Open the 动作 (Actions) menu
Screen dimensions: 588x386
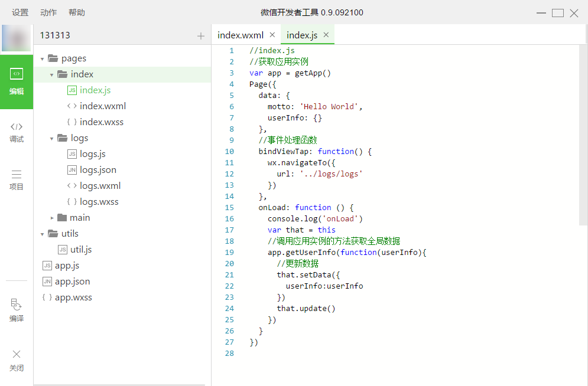pyautogui.click(x=48, y=12)
